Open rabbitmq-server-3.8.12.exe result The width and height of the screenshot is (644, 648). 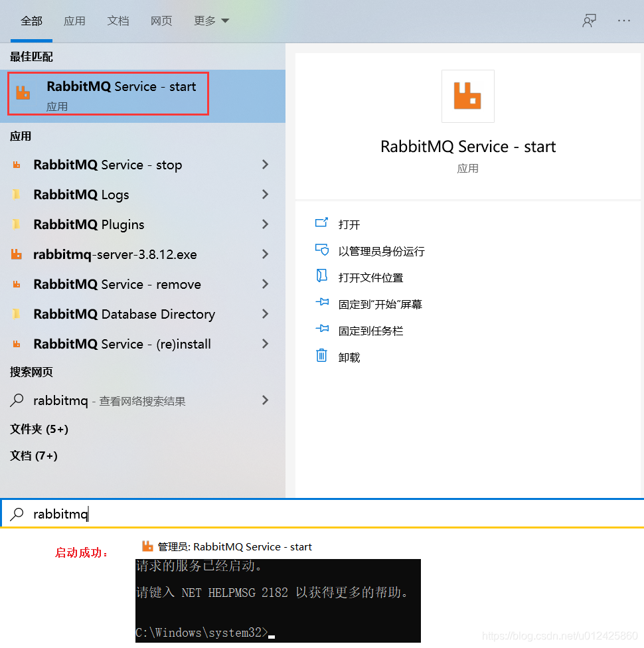point(143,254)
